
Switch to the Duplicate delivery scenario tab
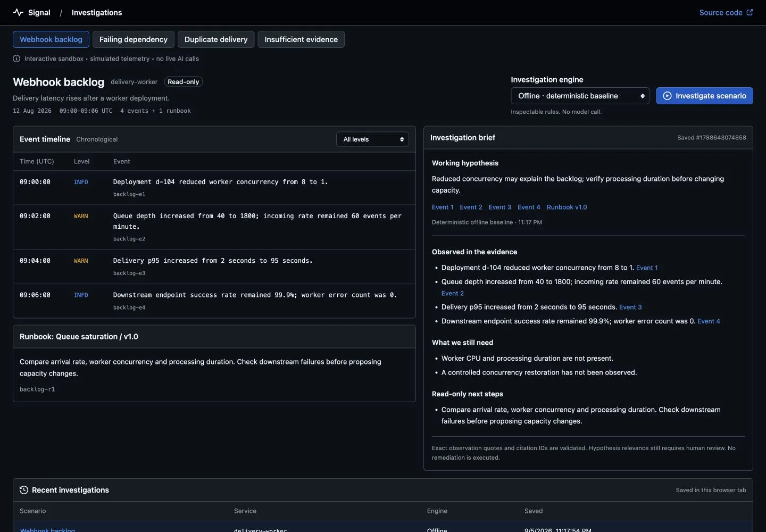click(x=216, y=39)
